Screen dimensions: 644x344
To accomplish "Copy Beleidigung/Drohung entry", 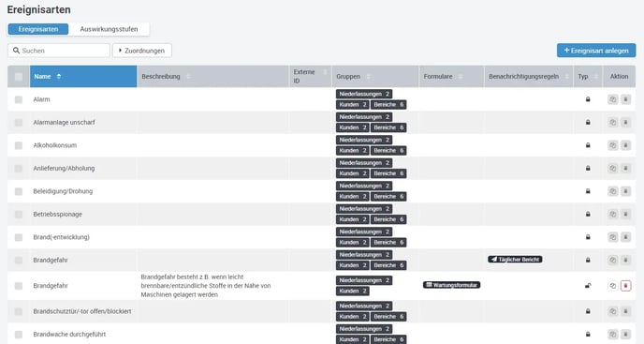I will click(x=612, y=191).
